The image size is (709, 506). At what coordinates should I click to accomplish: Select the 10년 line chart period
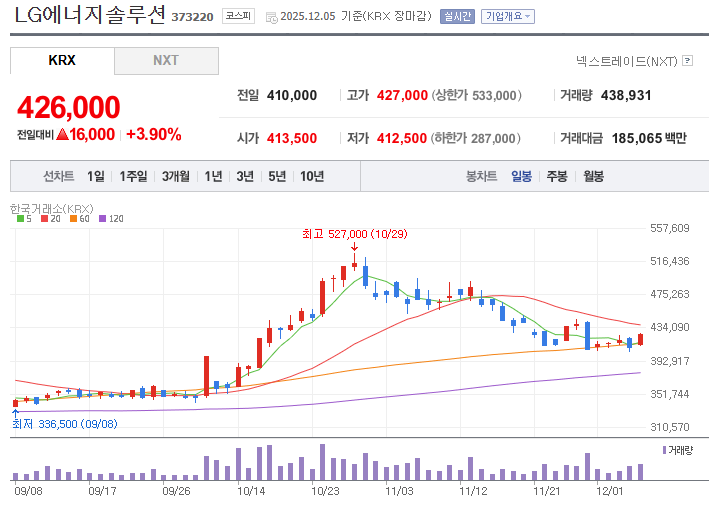point(312,176)
